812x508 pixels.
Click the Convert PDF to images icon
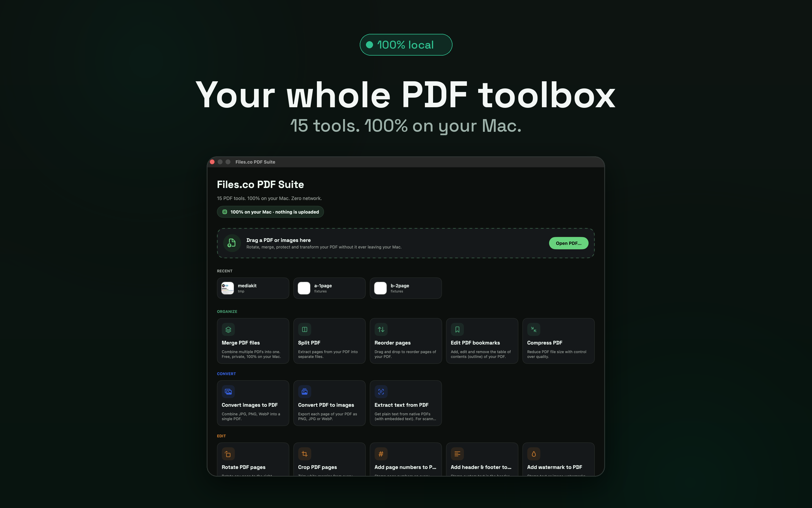[x=305, y=392]
